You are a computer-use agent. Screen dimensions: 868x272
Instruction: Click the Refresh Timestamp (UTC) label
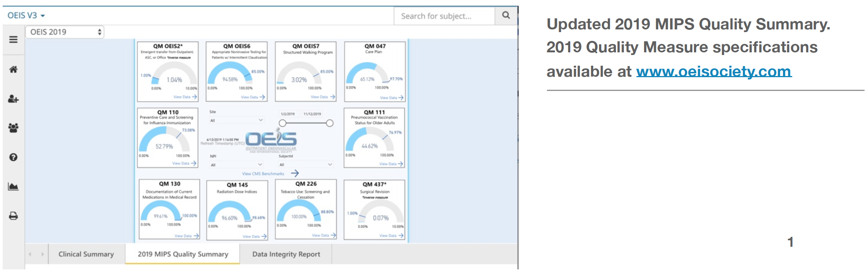click(222, 144)
